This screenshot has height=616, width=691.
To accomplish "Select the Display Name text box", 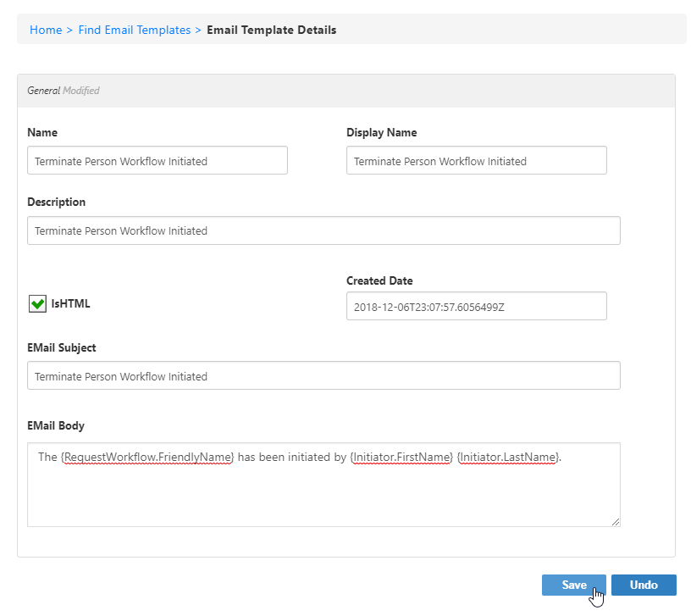I will tap(476, 160).
